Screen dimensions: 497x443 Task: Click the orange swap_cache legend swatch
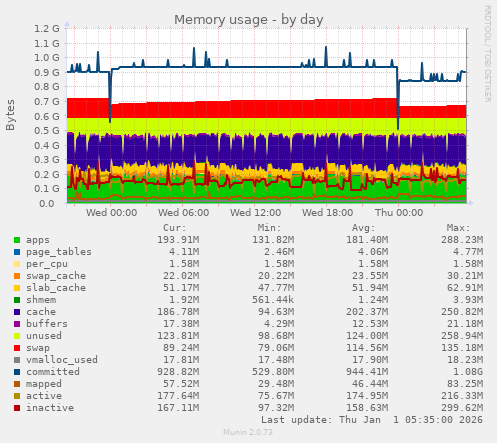[17, 276]
